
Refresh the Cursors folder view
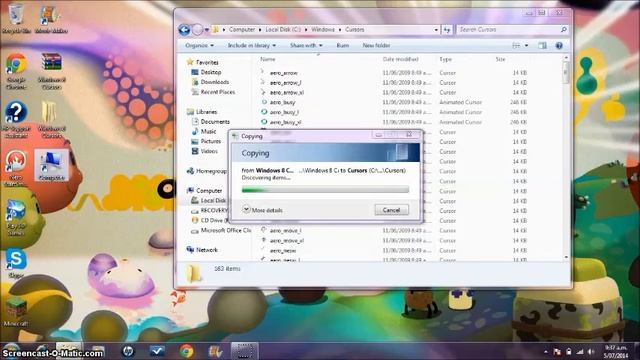point(447,30)
